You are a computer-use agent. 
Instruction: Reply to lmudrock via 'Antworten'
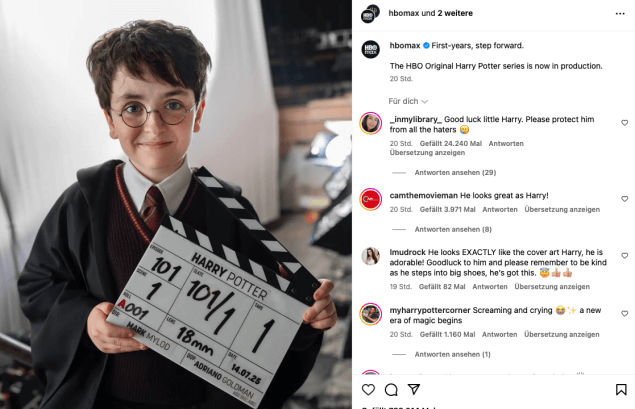490,287
